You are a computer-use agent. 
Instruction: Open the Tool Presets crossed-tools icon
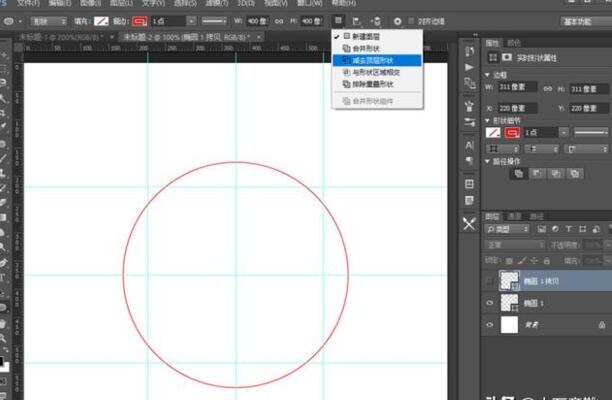[x=469, y=224]
